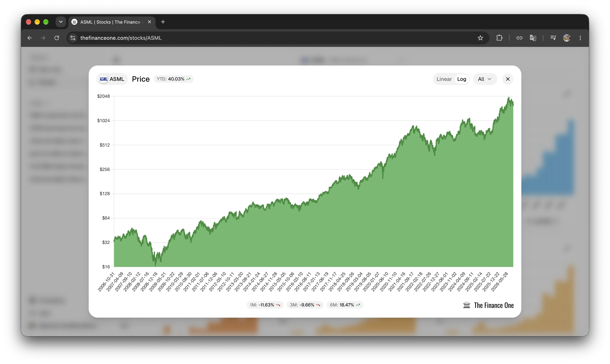The width and height of the screenshot is (610, 364).
Task: Click the 6M 18.47% badge
Action: point(345,305)
